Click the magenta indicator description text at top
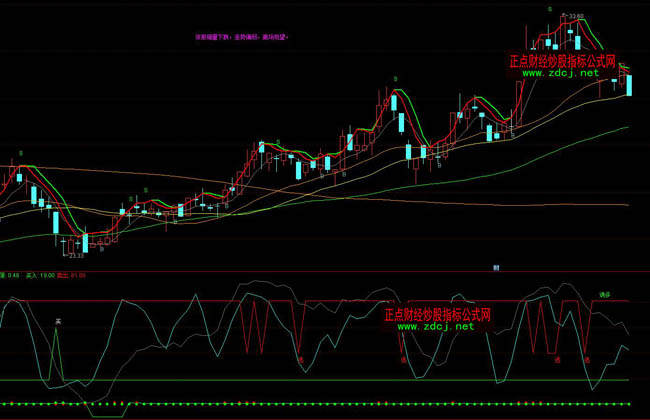 click(241, 36)
